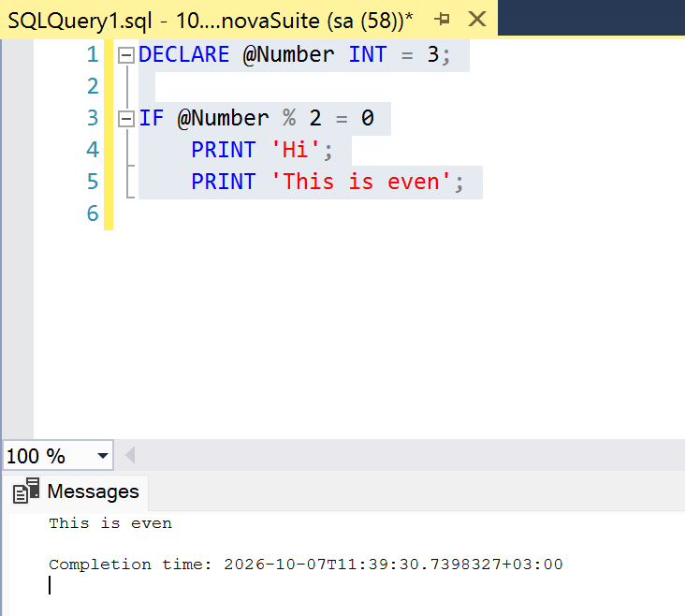Viewport: 685px width, 616px height.
Task: Switch to the Messages tab
Action: 76,492
